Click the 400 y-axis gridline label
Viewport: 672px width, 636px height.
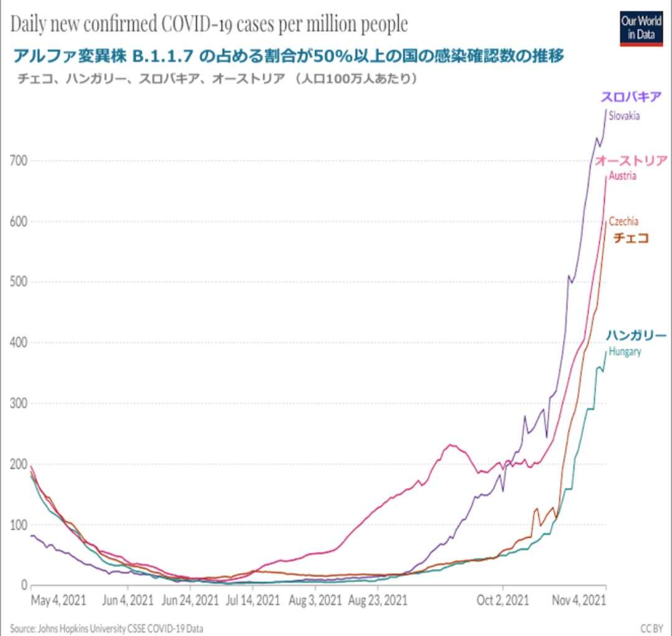click(18, 342)
